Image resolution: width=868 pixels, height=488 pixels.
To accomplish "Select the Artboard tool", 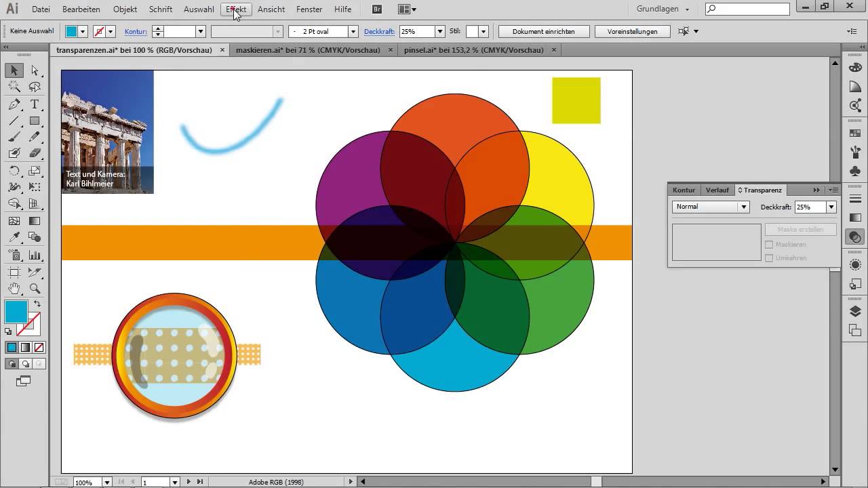I will click(14, 272).
